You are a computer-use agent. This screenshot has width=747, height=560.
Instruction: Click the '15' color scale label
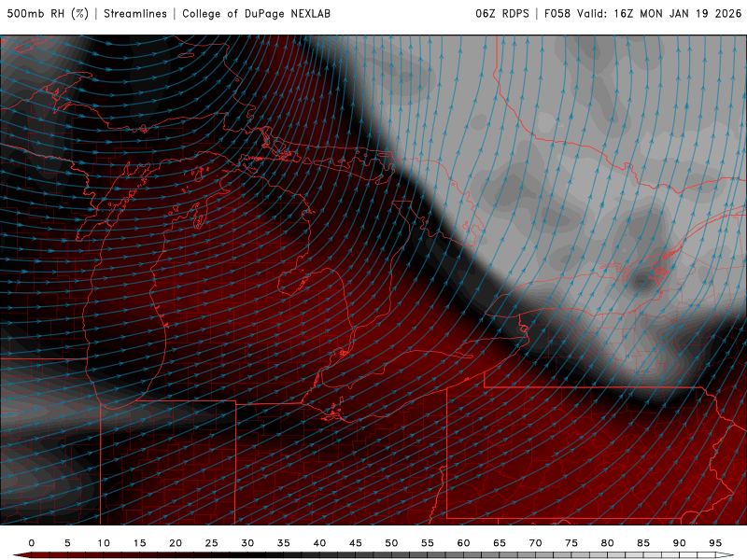[x=139, y=543]
